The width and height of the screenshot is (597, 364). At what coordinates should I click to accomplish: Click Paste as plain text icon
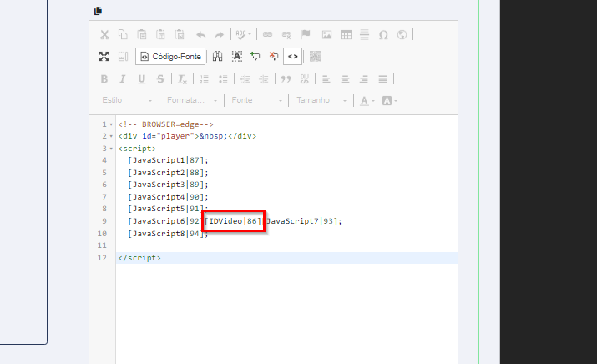pyautogui.click(x=160, y=35)
